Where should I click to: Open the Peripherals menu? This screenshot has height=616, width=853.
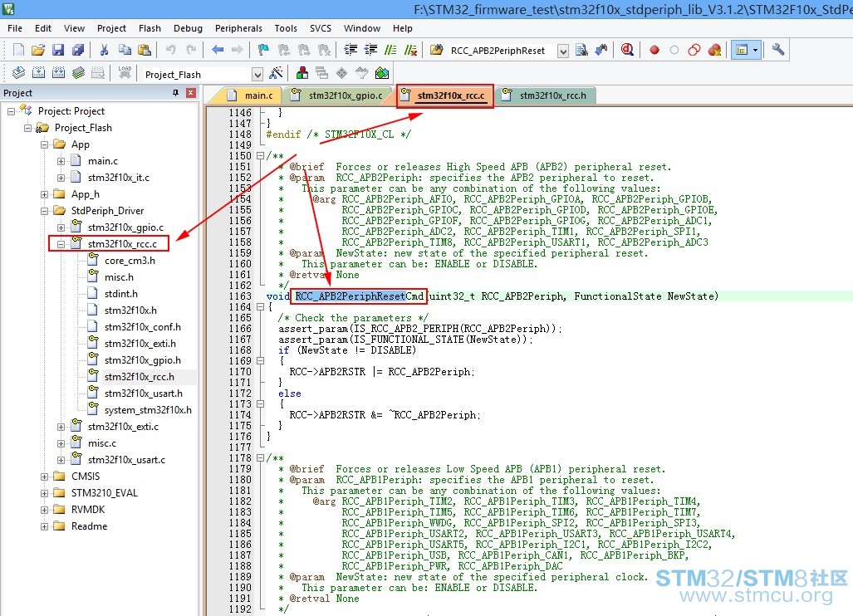coord(238,28)
